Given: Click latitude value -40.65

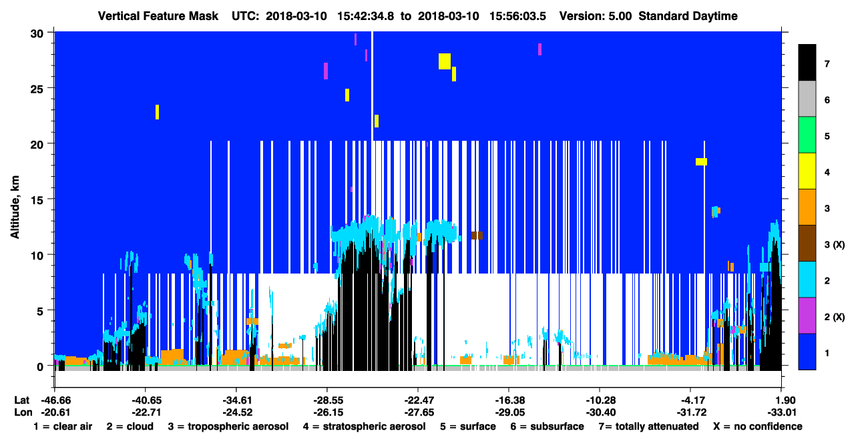Looking at the screenshot, I should point(146,400).
